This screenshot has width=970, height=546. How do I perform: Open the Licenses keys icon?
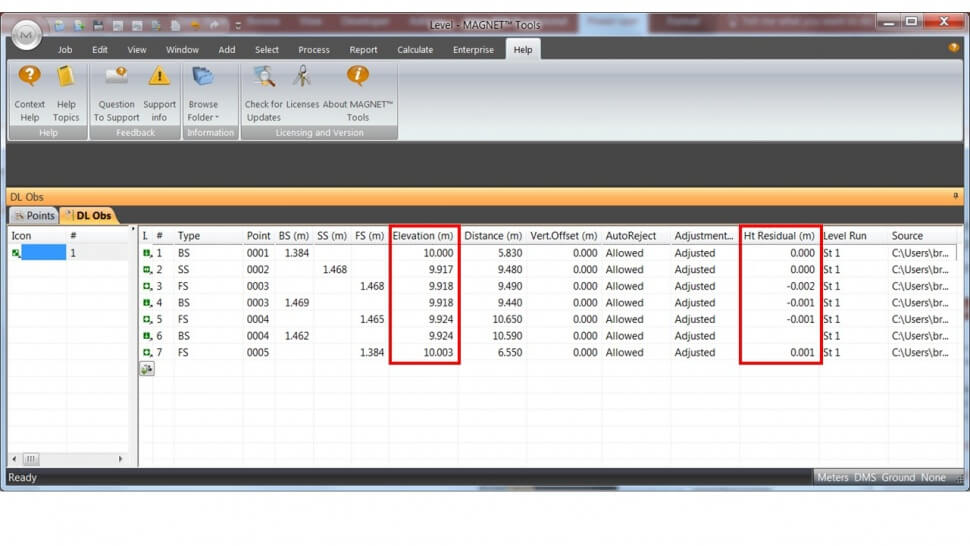click(x=302, y=76)
